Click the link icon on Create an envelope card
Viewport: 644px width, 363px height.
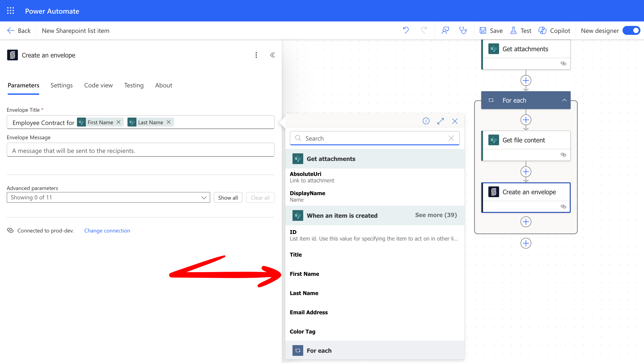564,207
